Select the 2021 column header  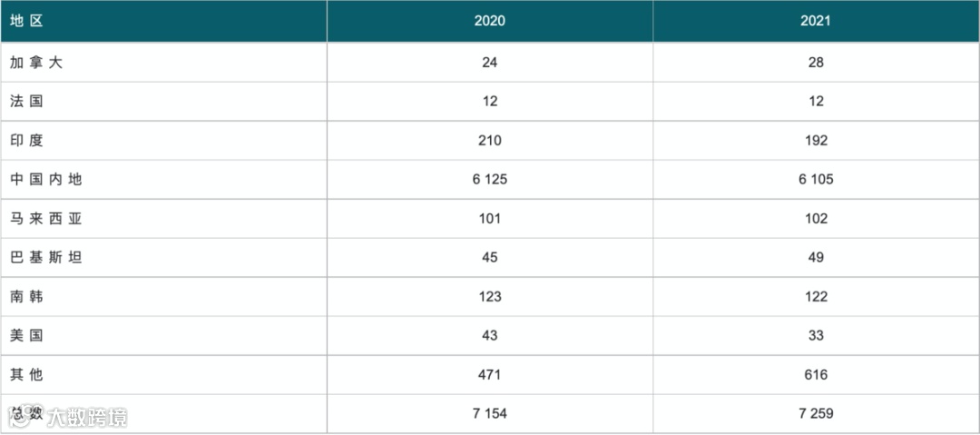coord(816,21)
